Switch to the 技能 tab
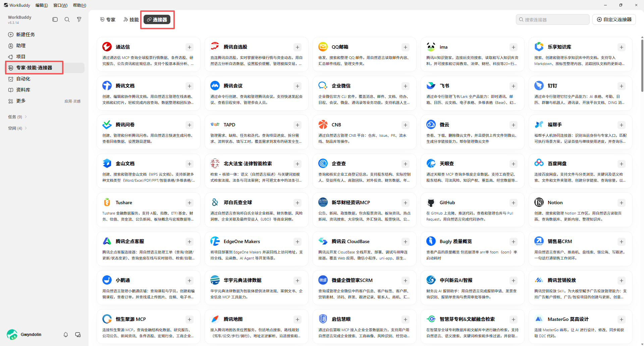The image size is (644, 346). click(x=131, y=20)
